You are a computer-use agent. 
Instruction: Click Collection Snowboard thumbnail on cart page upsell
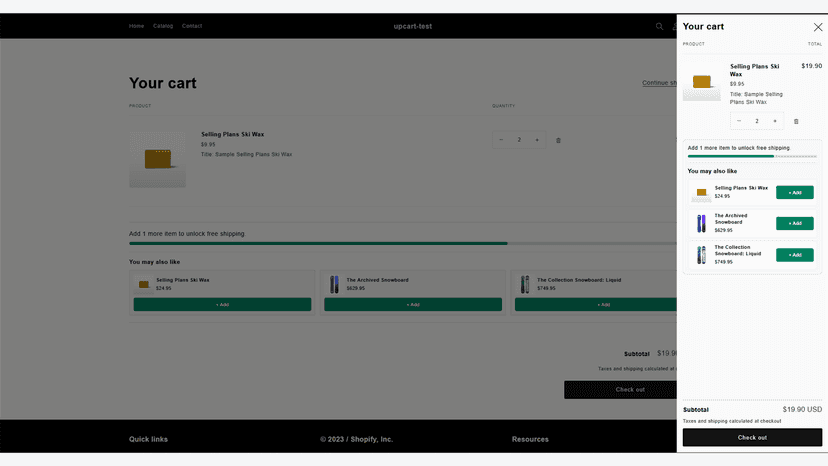click(x=524, y=284)
